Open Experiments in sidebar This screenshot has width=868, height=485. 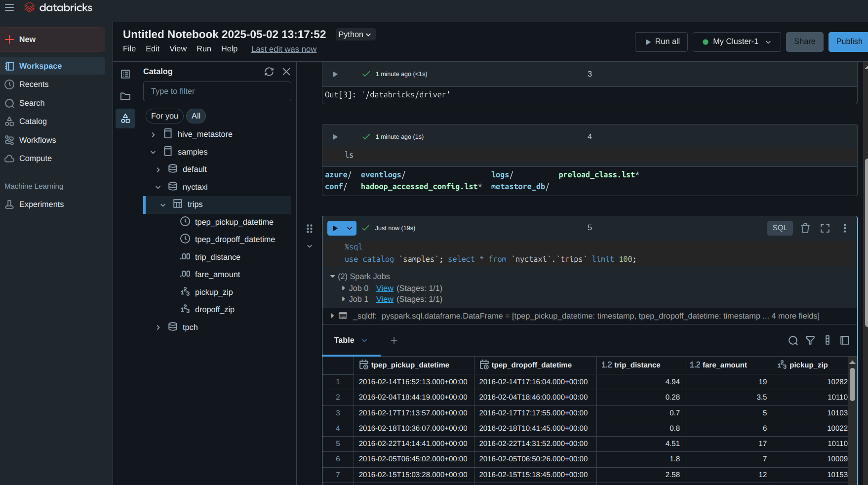coord(52,204)
